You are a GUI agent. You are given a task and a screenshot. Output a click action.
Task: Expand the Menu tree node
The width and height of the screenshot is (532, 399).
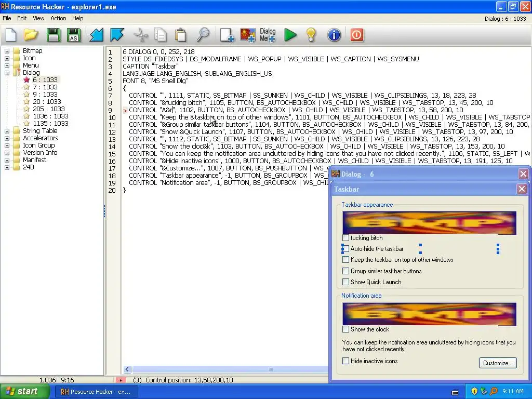pyautogui.click(x=7, y=65)
